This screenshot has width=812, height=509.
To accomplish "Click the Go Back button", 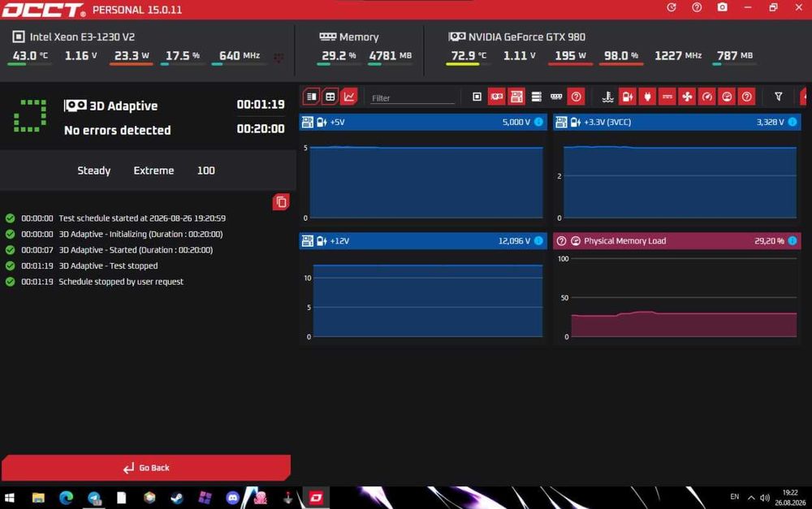I will pyautogui.click(x=146, y=468).
